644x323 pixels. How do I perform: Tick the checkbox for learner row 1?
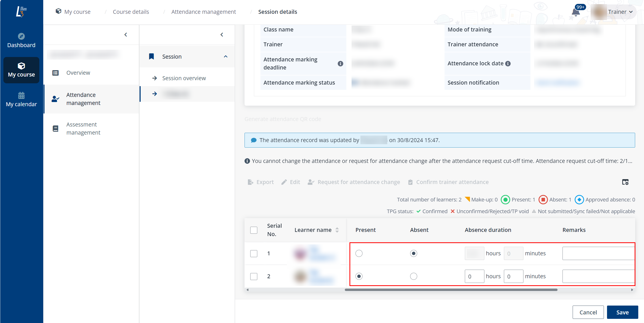click(254, 254)
